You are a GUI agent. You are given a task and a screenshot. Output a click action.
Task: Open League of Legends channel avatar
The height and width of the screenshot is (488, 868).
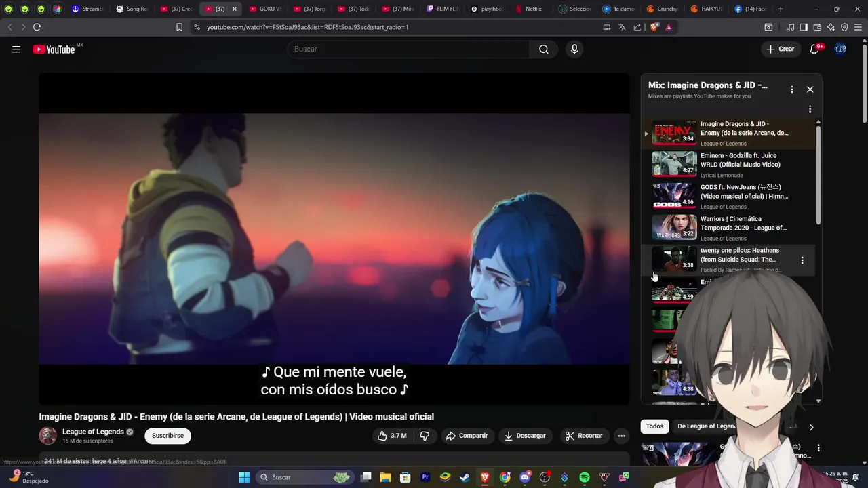pyautogui.click(x=47, y=436)
